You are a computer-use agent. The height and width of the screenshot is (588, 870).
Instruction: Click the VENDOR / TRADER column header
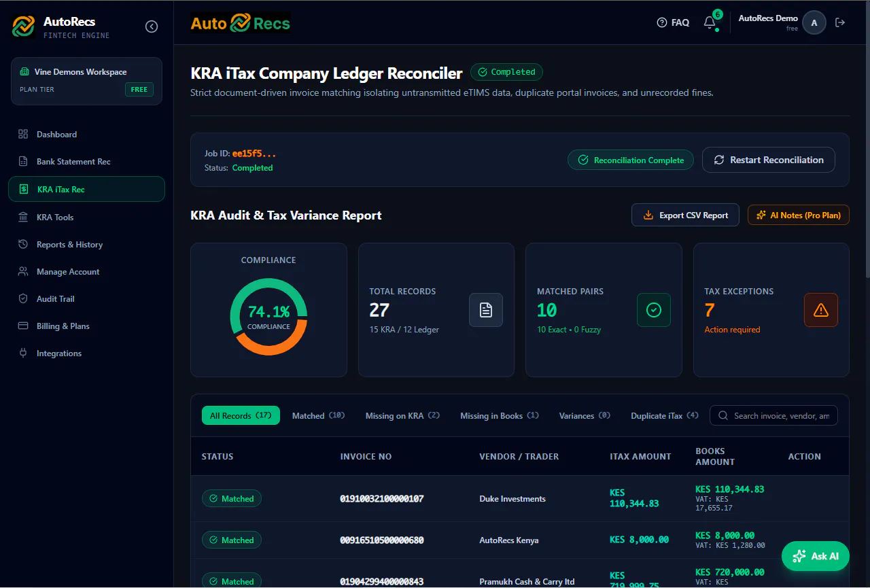click(x=519, y=457)
